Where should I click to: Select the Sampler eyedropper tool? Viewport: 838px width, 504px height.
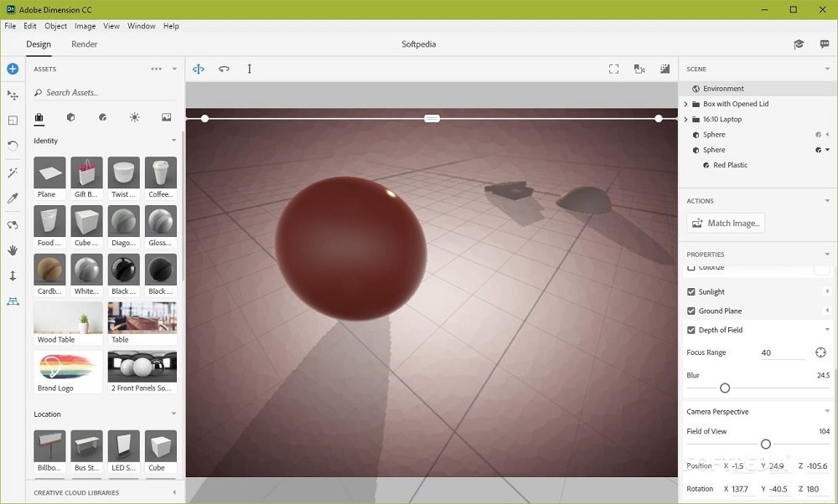12,198
